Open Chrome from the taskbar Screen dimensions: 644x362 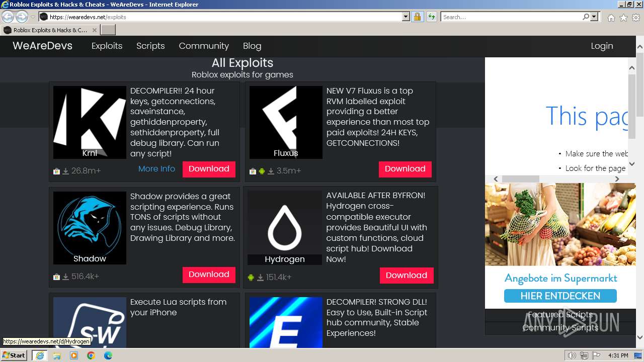[91, 355]
